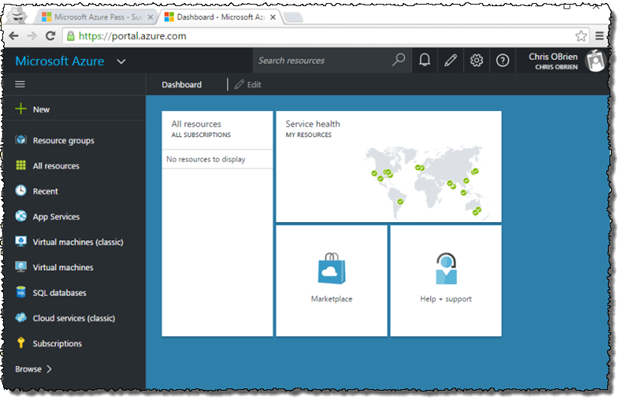
Task: Click the Help + support person icon
Action: [446, 268]
